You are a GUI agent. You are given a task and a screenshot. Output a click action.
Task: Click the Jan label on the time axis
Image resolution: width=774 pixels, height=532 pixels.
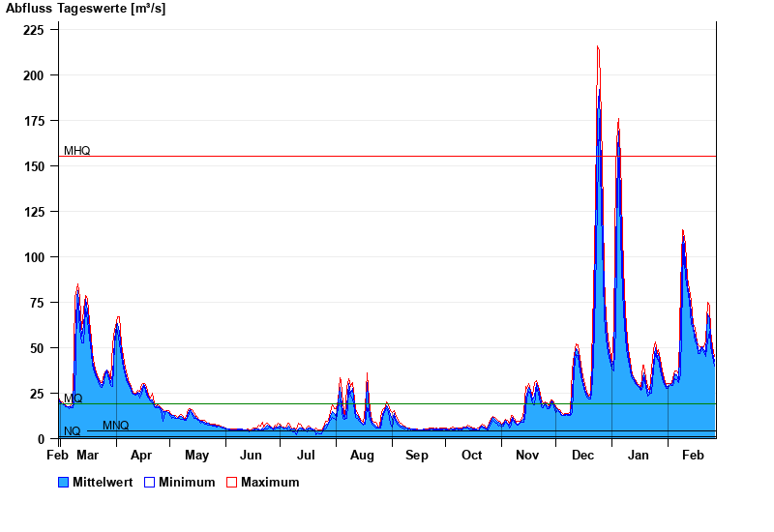coord(639,455)
